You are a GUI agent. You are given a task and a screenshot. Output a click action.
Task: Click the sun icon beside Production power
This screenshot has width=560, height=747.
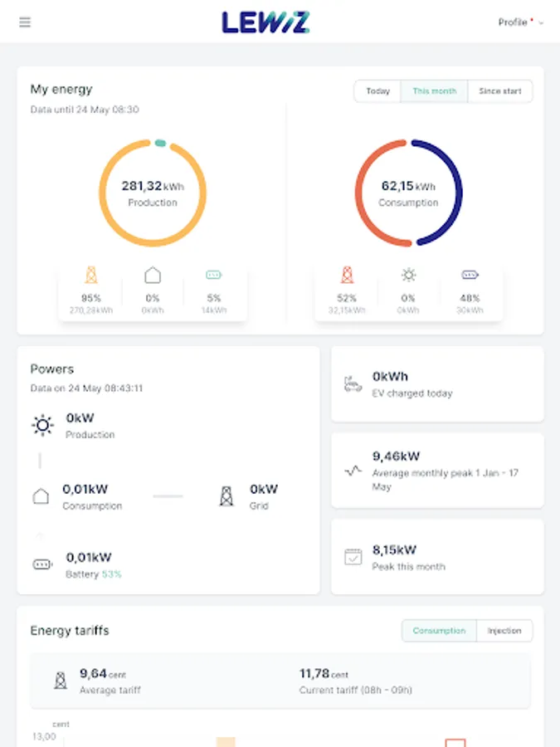(41, 426)
